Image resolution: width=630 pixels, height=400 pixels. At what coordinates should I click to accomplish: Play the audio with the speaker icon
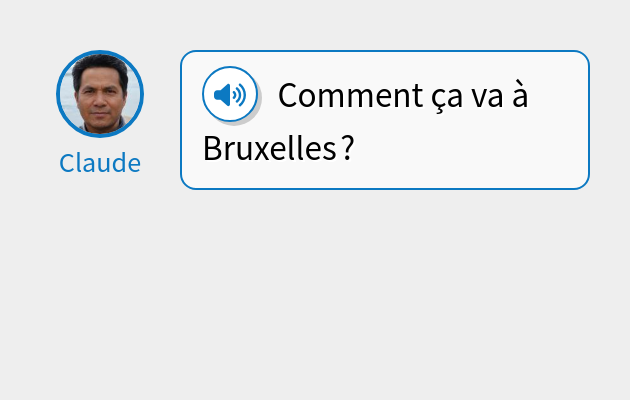pos(230,94)
